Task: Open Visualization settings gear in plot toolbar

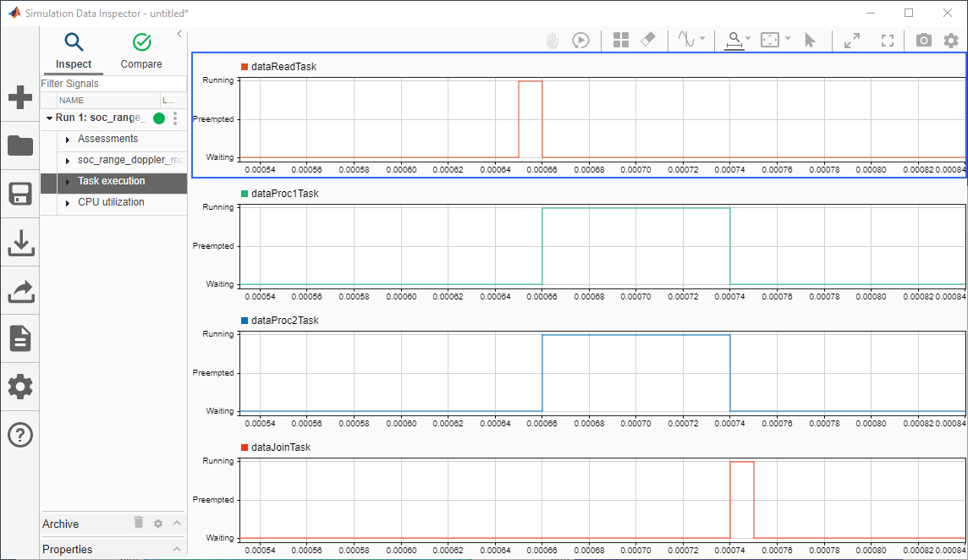Action: 950,40
